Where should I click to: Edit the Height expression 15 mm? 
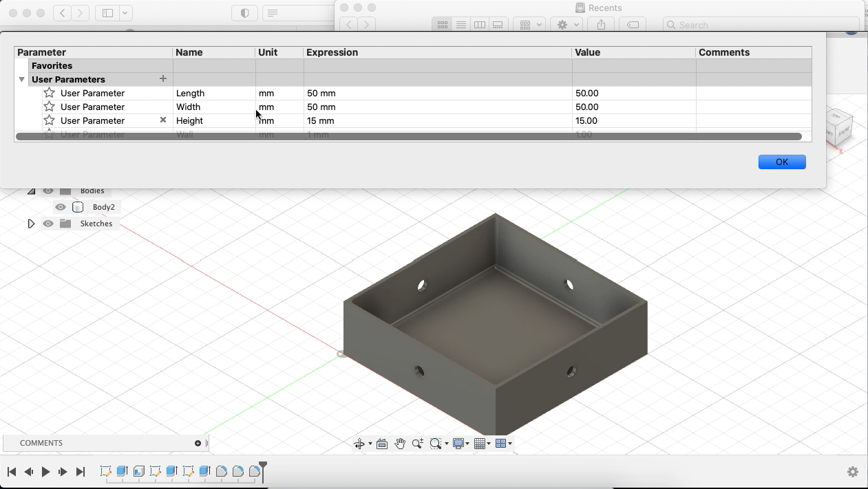438,120
